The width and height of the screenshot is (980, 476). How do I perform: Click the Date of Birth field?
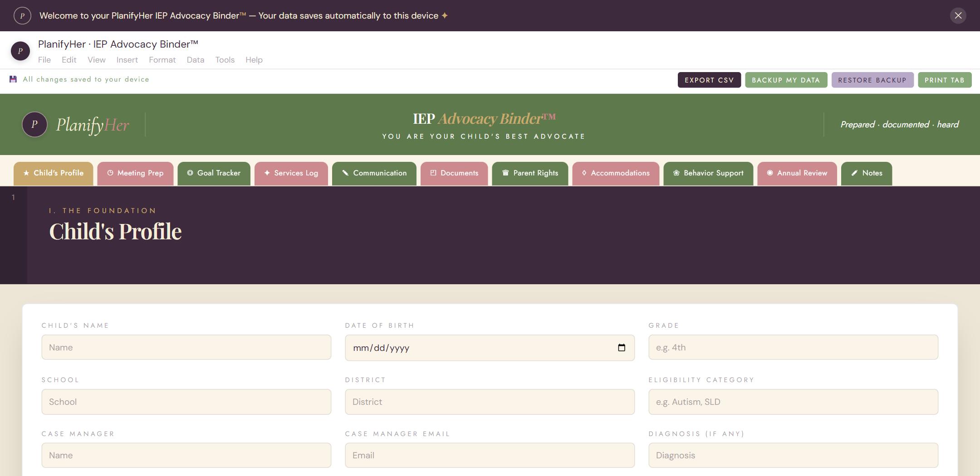(x=490, y=348)
